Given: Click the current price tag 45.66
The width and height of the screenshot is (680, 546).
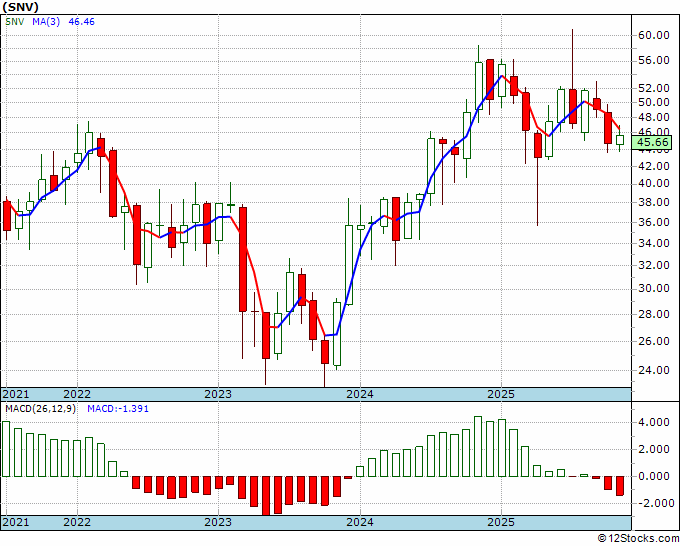Looking at the screenshot, I should (651, 142).
